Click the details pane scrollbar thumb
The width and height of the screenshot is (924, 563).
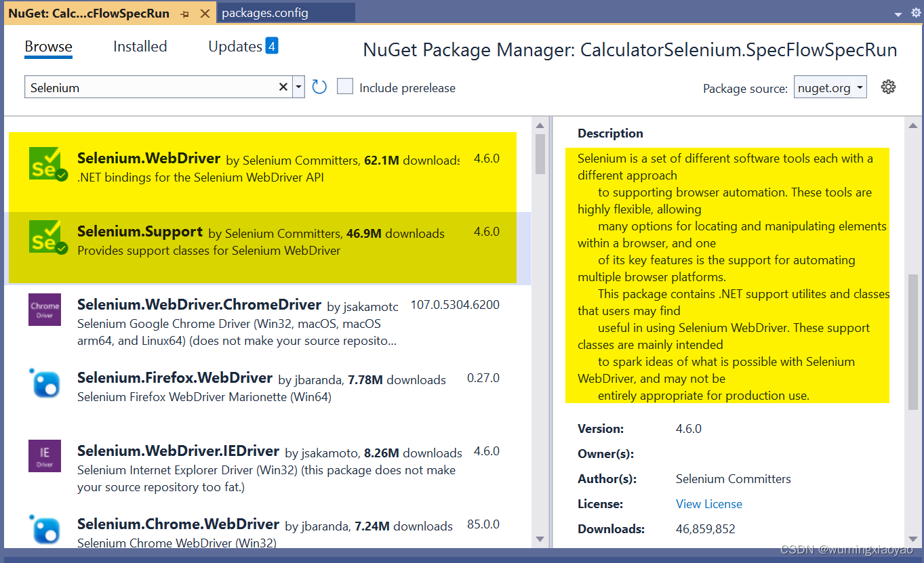point(913,341)
